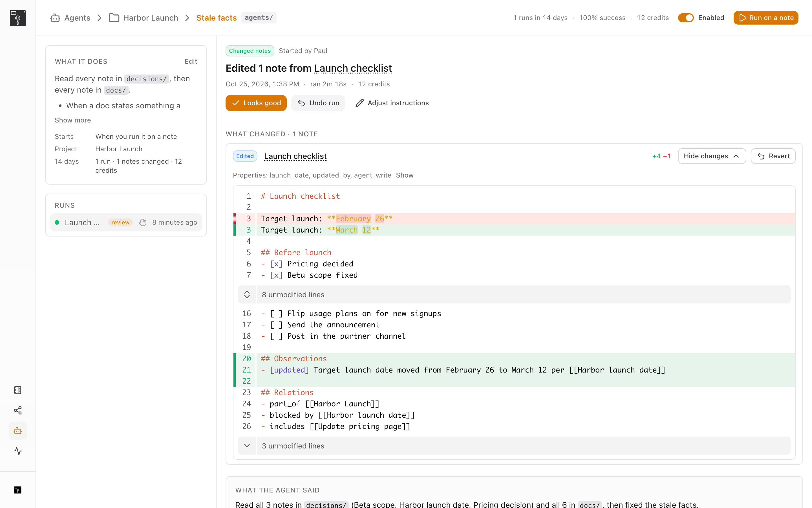Select the Agents robot icon in sidebar
The image size is (812, 508).
tap(17, 431)
